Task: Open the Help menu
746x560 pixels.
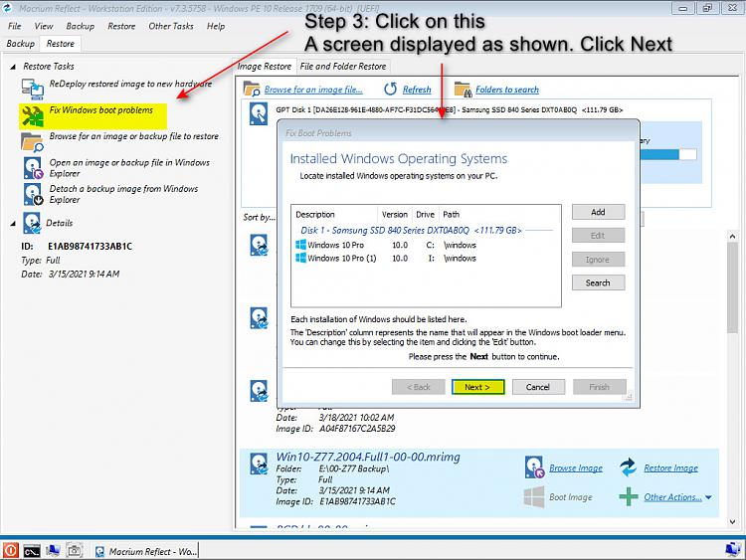Action: (216, 26)
